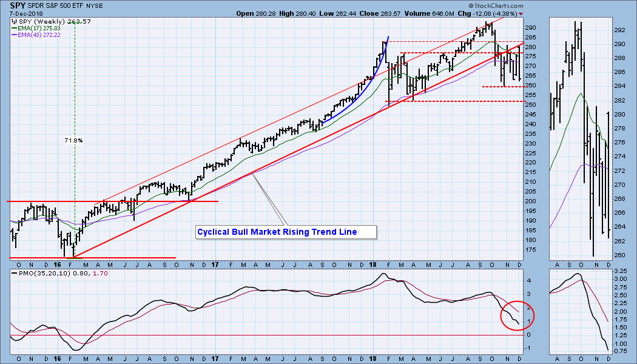Click the 1.25 label on PMO zoom axis
Viewport: 637px width, 364px height.
619,335
